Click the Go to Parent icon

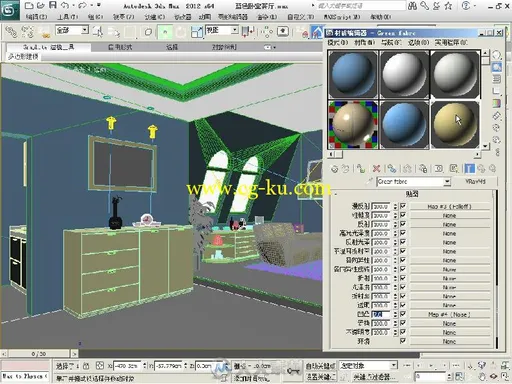click(481, 169)
